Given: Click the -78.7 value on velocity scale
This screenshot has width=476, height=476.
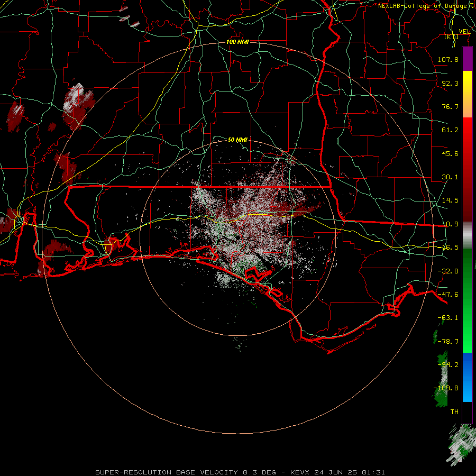Looking at the screenshot, I should 448,342.
